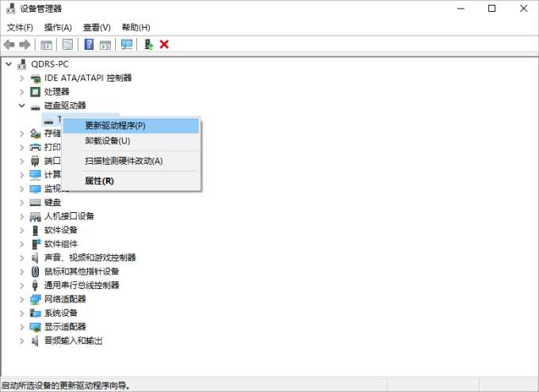Collapse the 磁盘驱动器 node

[x=22, y=106]
